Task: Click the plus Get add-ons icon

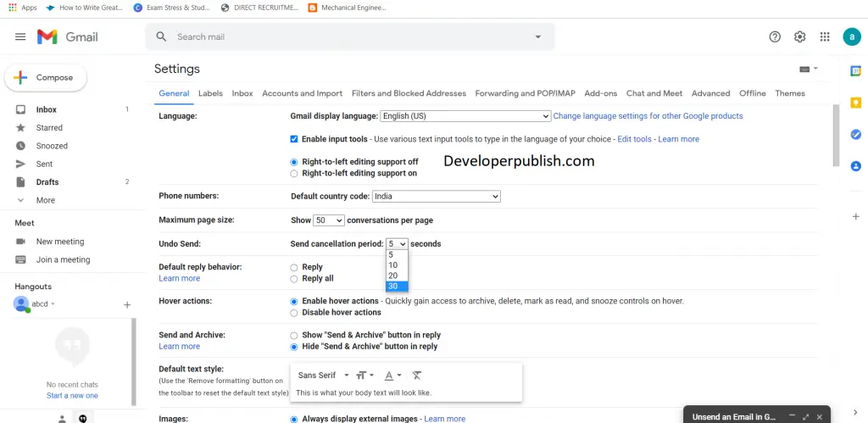Action: pos(856,216)
